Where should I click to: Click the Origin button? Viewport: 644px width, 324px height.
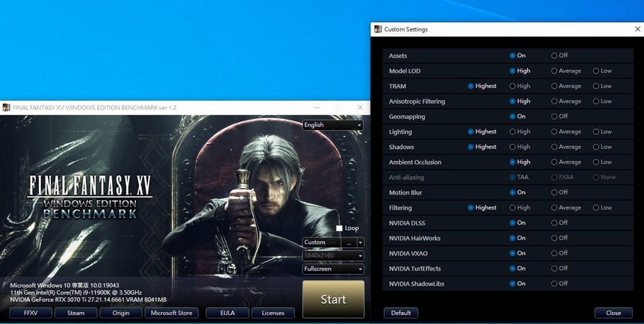pyautogui.click(x=121, y=313)
